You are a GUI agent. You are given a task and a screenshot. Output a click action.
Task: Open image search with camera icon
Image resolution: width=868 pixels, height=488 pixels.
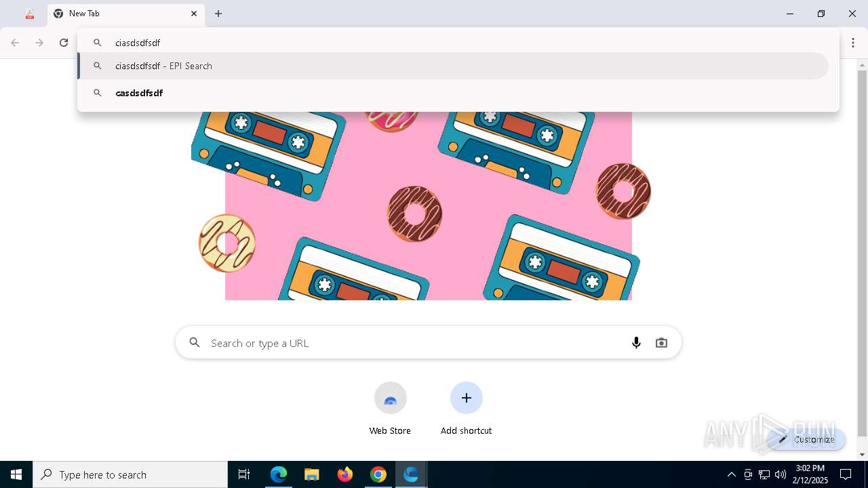(661, 343)
